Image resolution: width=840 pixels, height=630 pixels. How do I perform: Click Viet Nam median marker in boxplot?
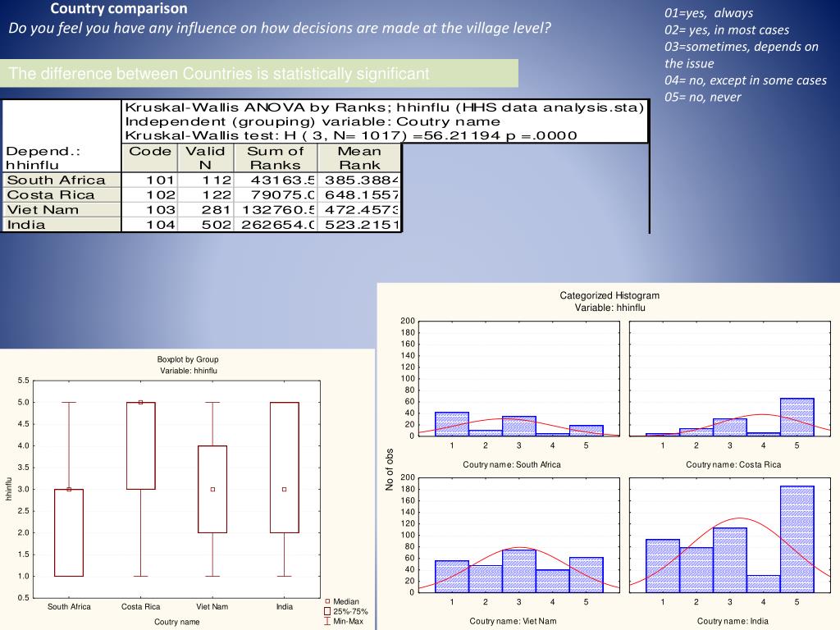pyautogui.click(x=212, y=489)
